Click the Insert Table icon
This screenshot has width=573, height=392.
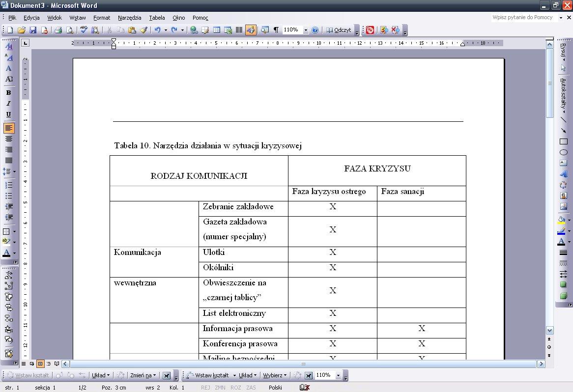[x=217, y=30]
